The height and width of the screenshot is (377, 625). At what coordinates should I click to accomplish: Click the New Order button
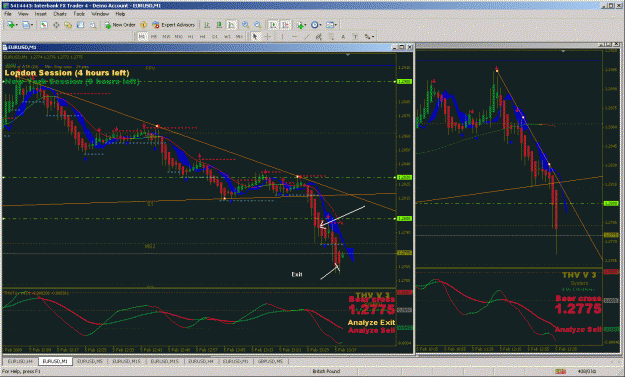click(120, 25)
